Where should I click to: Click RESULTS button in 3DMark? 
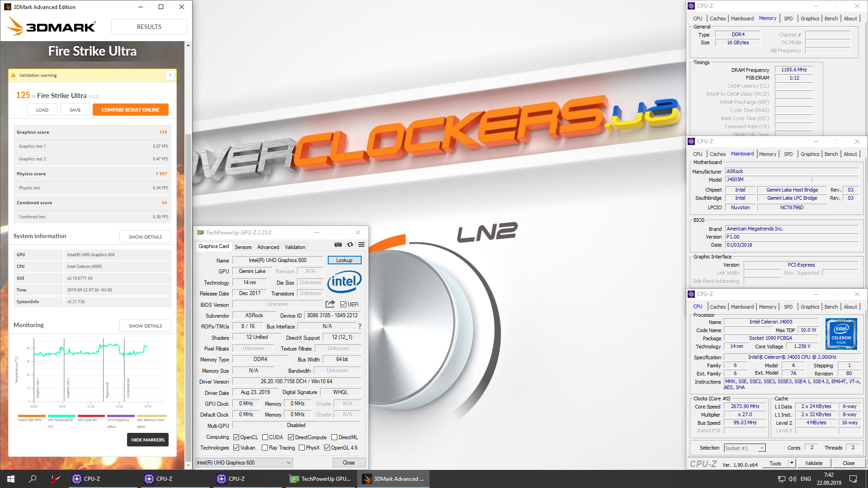click(x=149, y=27)
